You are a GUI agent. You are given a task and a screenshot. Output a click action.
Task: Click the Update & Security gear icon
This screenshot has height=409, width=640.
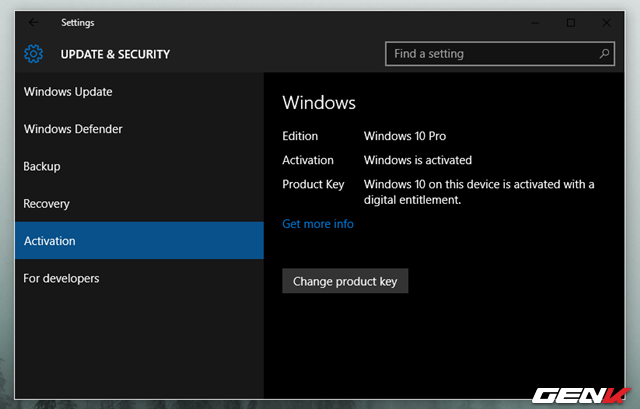tap(33, 54)
